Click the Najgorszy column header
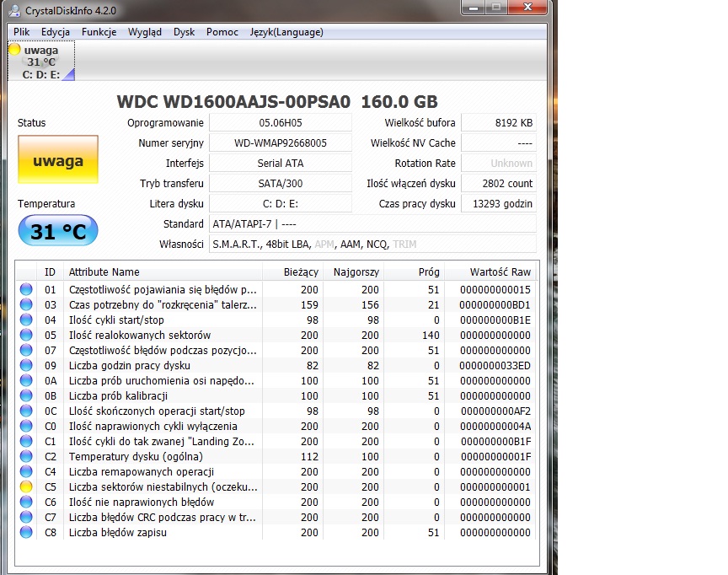Viewport: 728px width, 575px height. pos(353,271)
